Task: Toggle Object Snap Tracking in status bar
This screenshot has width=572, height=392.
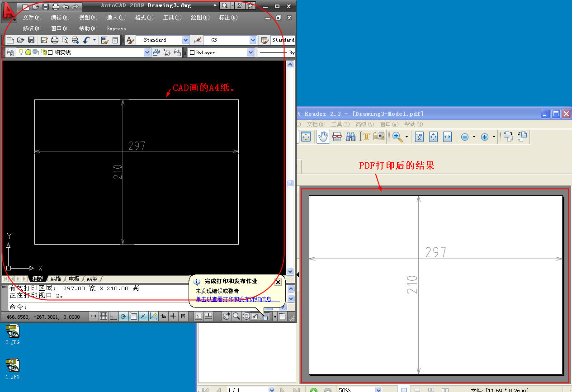Action: tap(143, 316)
